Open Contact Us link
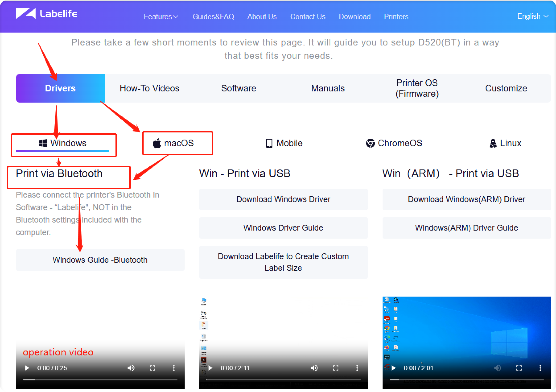 tap(308, 17)
